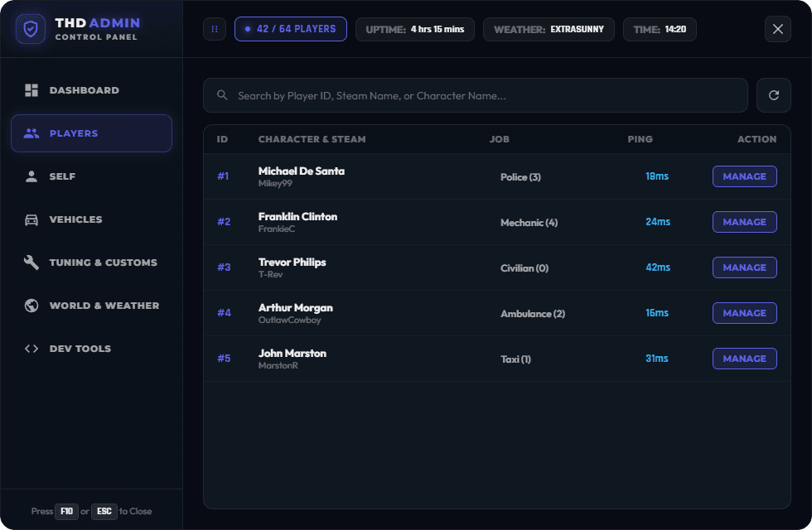
Task: Click the Tuning & Customs wrench icon
Action: point(31,263)
